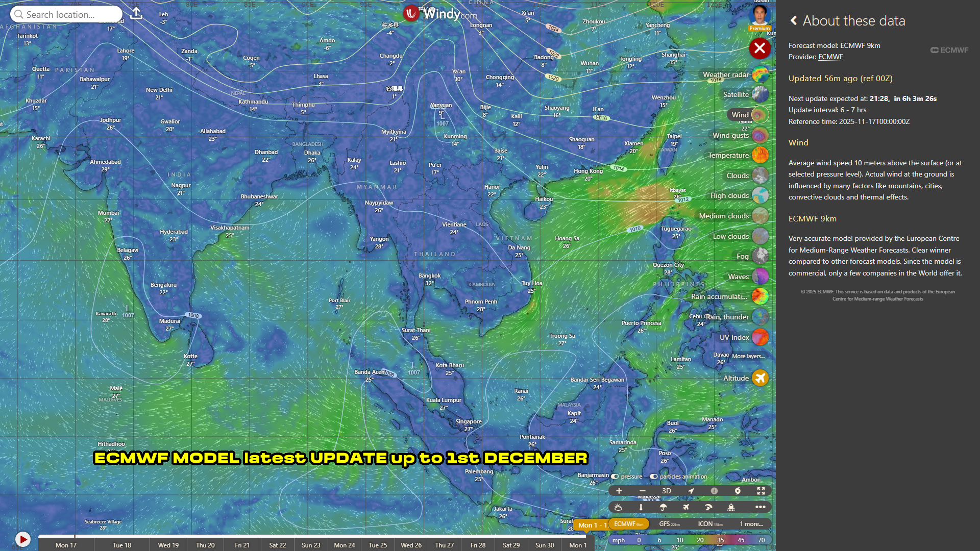Switch to 3D globe view

666,491
